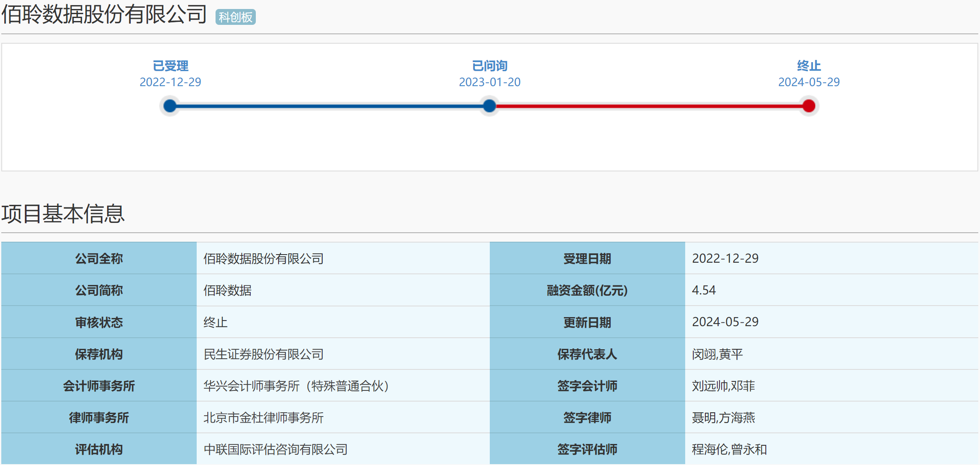Click the 公司全称 header cell
Screen dimensions: 980x465
99,258
